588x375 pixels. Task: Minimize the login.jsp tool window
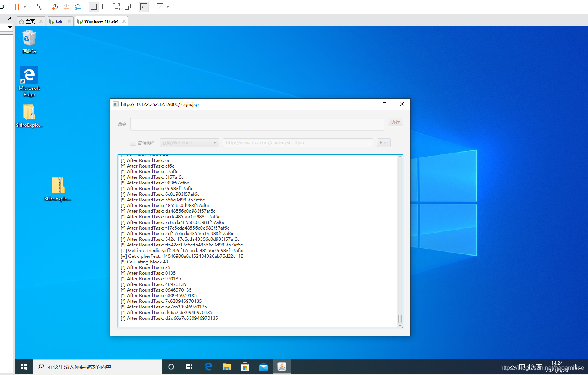tap(368, 104)
